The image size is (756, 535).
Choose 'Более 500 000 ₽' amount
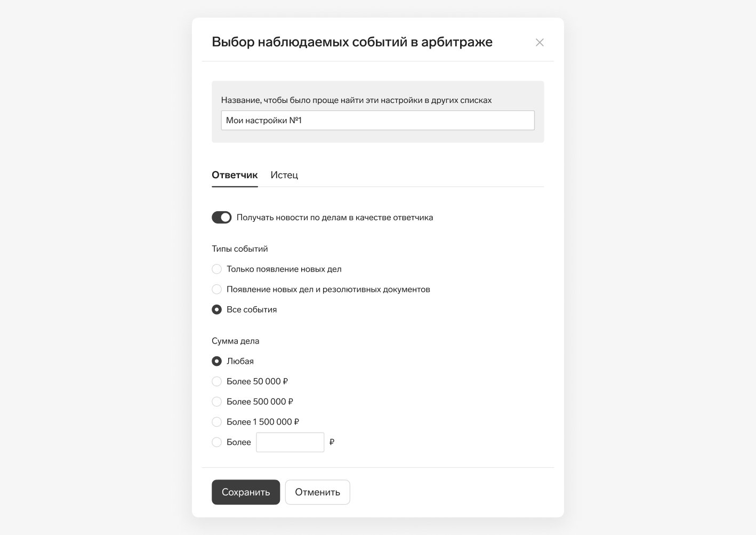(x=216, y=402)
